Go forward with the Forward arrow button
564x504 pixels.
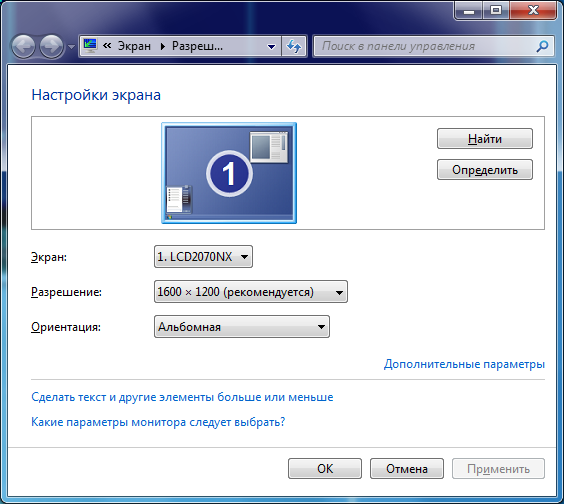(x=51, y=46)
